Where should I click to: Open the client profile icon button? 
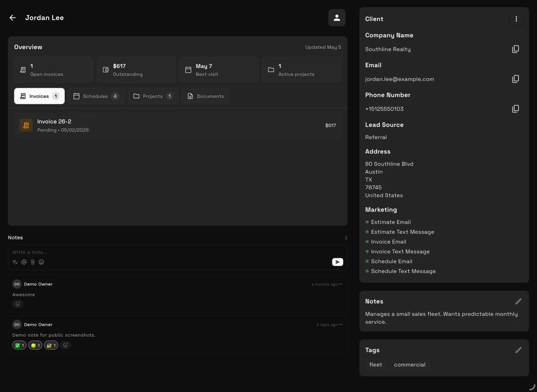click(337, 18)
